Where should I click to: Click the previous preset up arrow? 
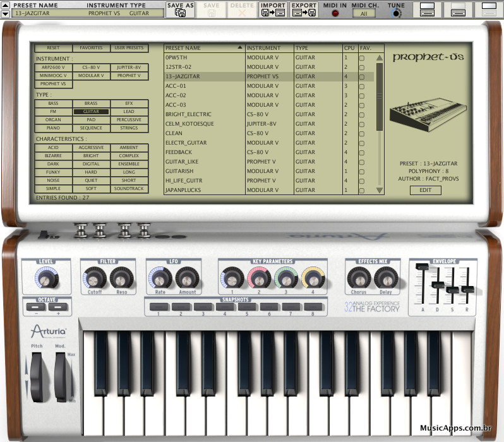point(6,5)
